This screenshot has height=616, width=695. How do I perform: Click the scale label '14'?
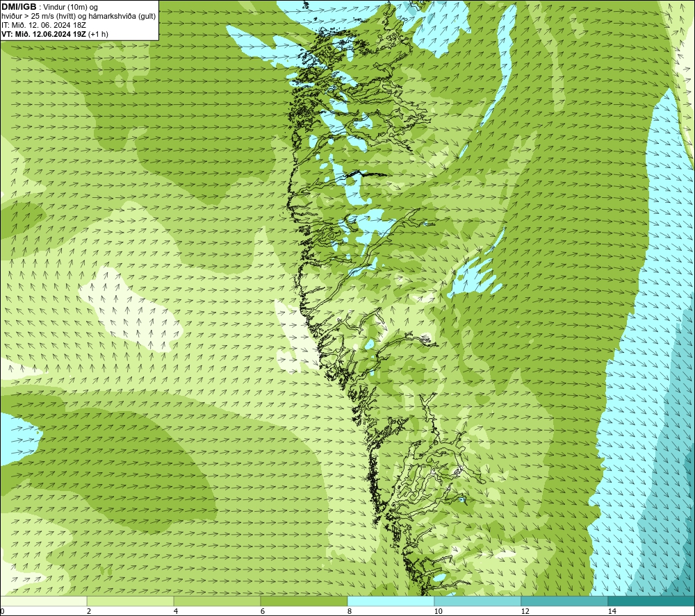tap(612, 611)
